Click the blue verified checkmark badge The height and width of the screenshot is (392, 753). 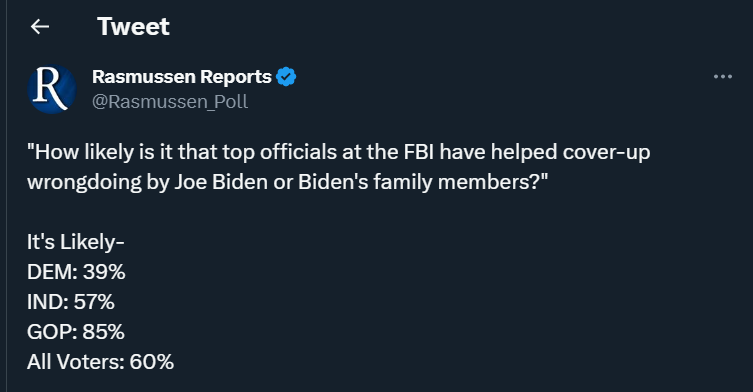pos(286,77)
